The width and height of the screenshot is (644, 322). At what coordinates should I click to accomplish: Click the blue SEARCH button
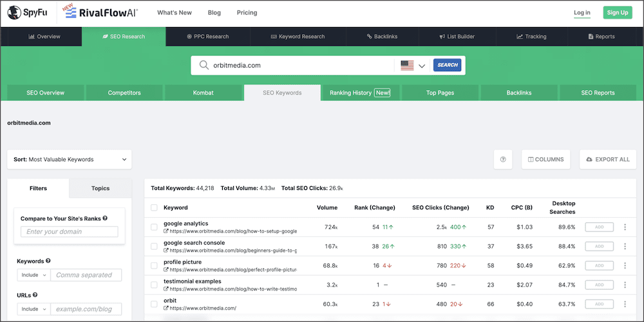[448, 65]
